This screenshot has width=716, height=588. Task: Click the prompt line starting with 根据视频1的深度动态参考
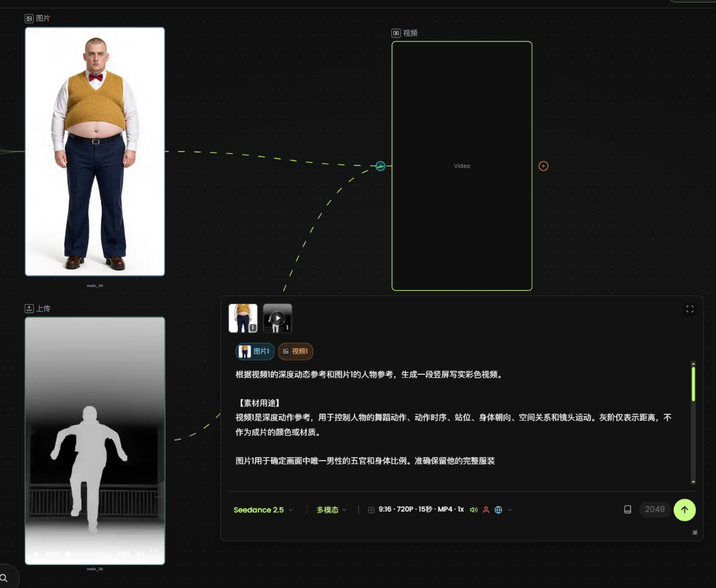[x=370, y=374]
